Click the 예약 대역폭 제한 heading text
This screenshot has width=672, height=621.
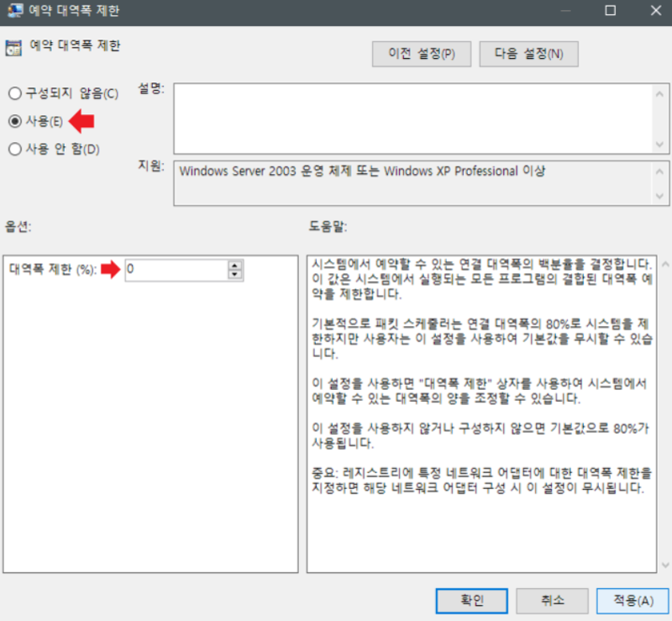tap(75, 45)
